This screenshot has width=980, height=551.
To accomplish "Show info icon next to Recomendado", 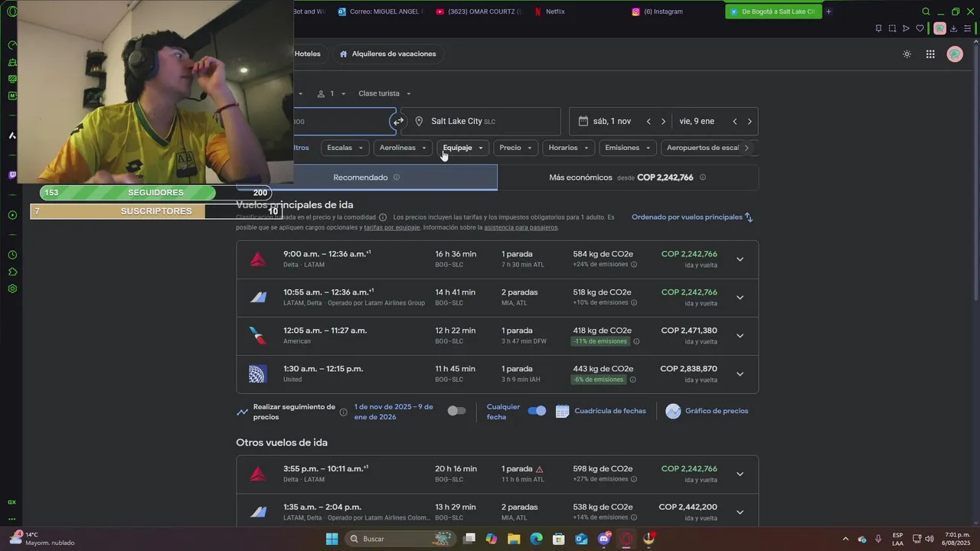I will 397,177.
